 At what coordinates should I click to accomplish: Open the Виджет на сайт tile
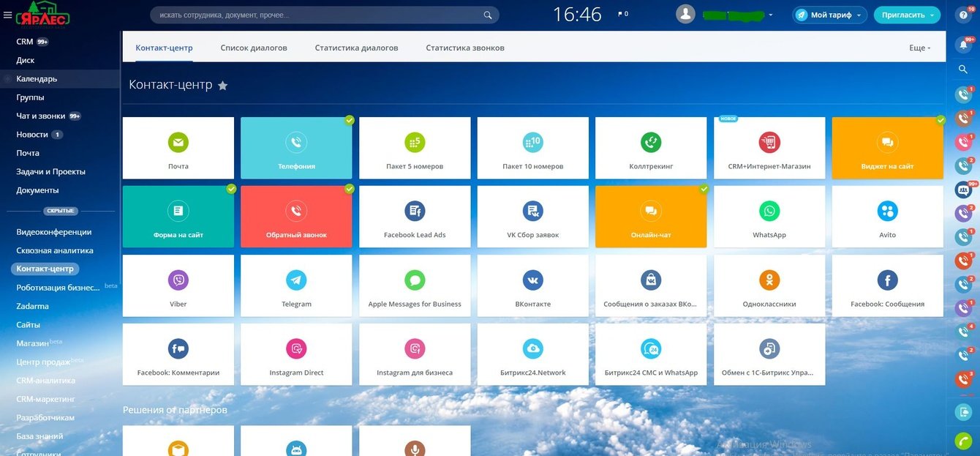coord(888,148)
